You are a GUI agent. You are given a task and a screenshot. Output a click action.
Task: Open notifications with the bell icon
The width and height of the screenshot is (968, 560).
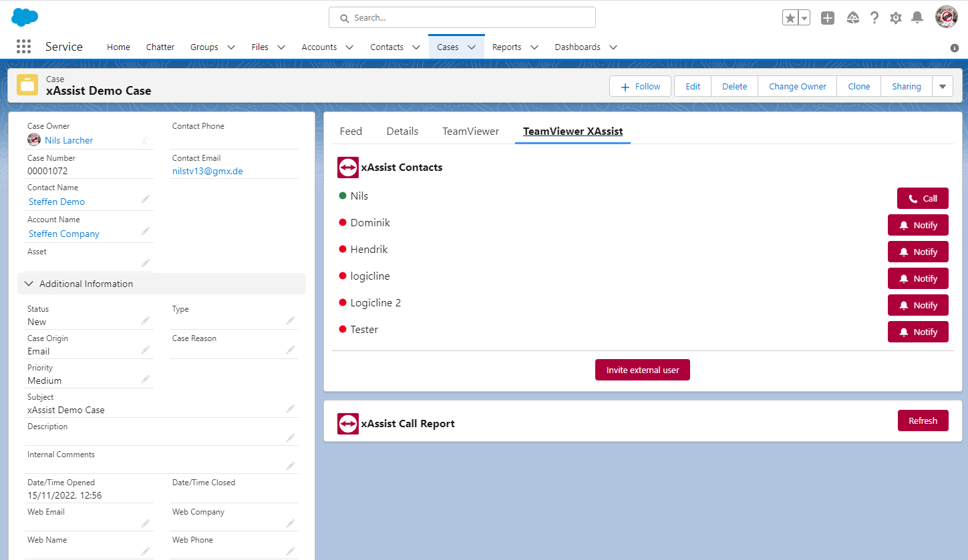click(x=917, y=17)
